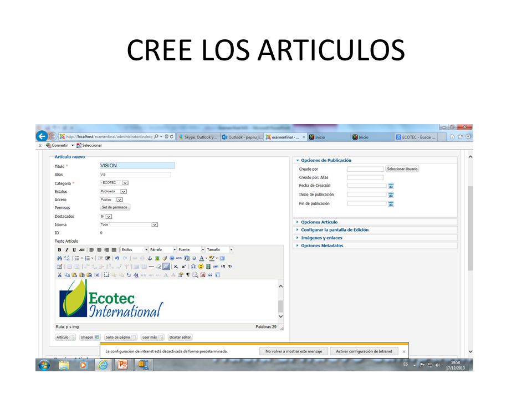Image resolution: width=532 pixels, height=399 pixels.
Task: Choose the text color tool
Action: [202, 258]
